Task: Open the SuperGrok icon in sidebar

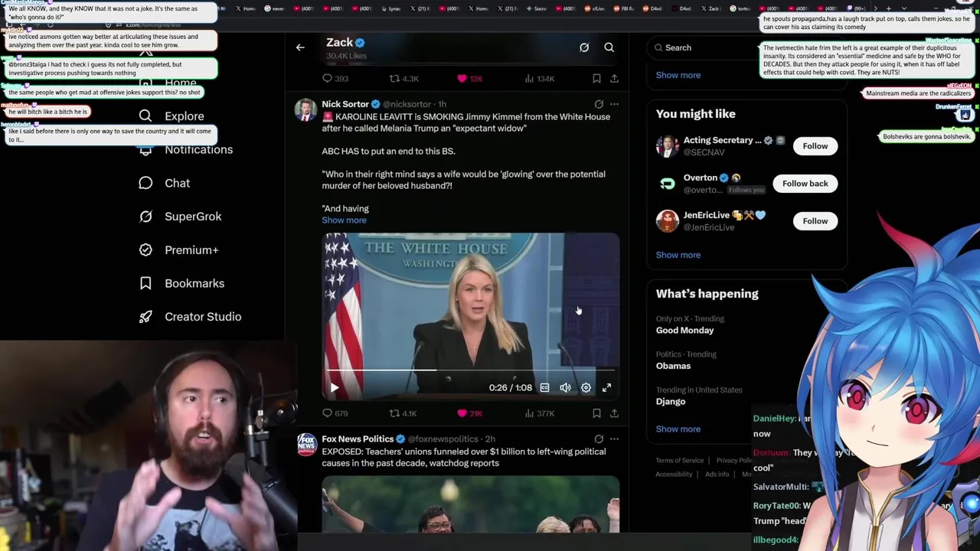Action: [x=145, y=217]
